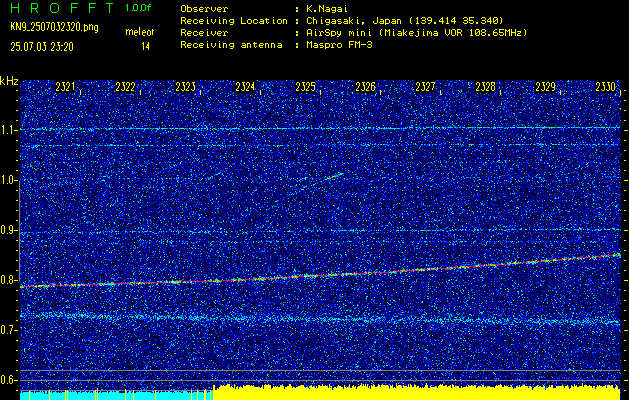Select the filename KN9_2507032320.png
629x400 pixels.
coord(54,28)
